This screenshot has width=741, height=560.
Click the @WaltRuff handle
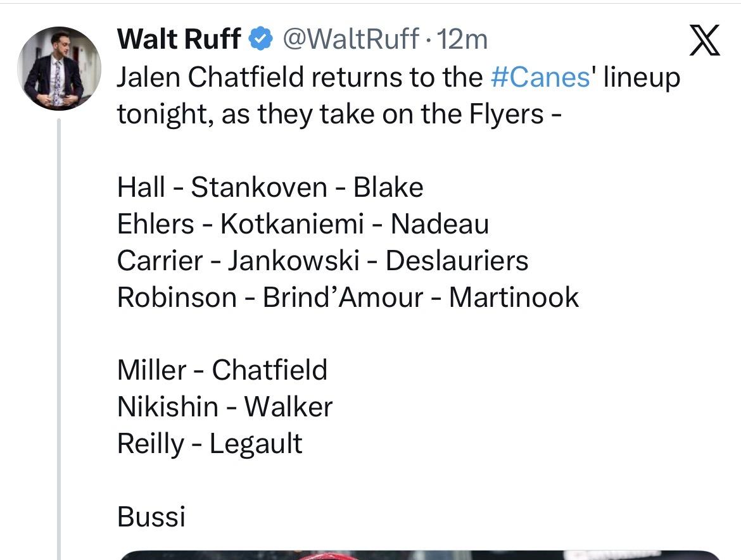349,40
